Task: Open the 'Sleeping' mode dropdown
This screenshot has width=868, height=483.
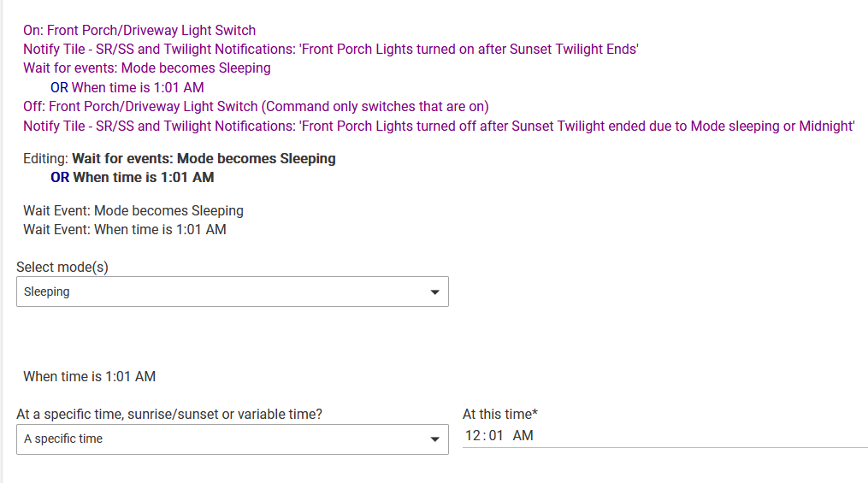Action: point(222,292)
